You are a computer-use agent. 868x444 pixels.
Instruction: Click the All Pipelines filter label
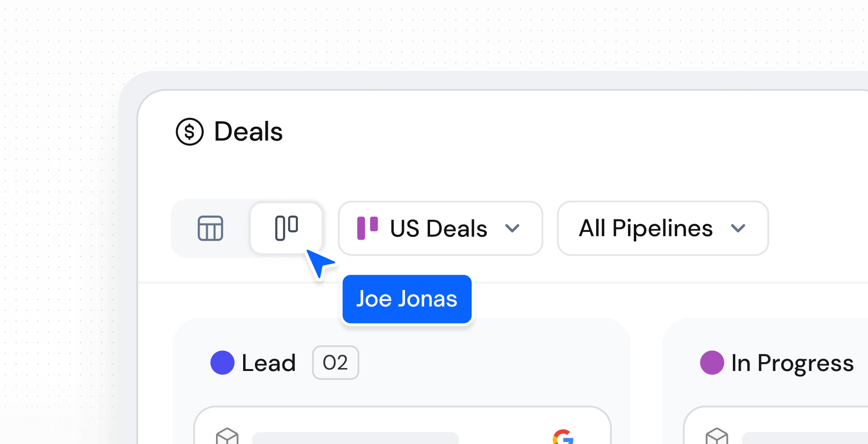pos(646,228)
